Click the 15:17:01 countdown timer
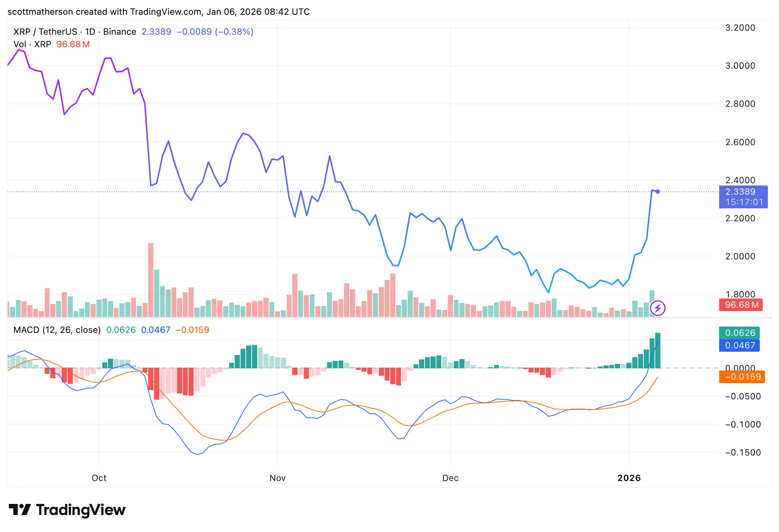The image size is (779, 532). [x=743, y=202]
